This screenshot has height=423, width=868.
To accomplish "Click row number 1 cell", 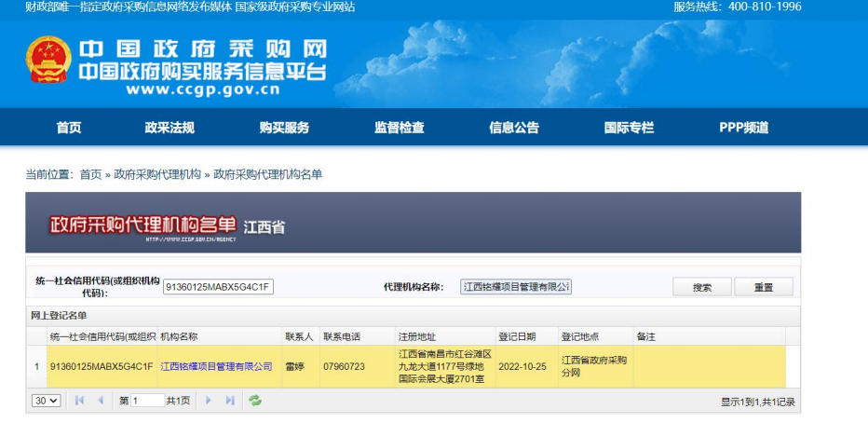I will [36, 366].
